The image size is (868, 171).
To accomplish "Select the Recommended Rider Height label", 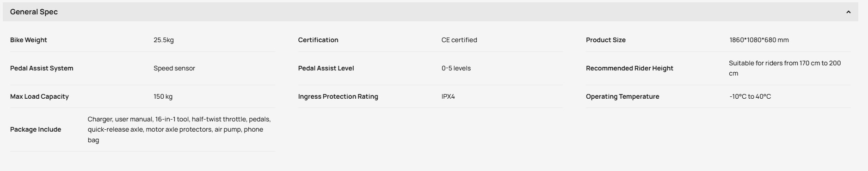I will (x=629, y=68).
